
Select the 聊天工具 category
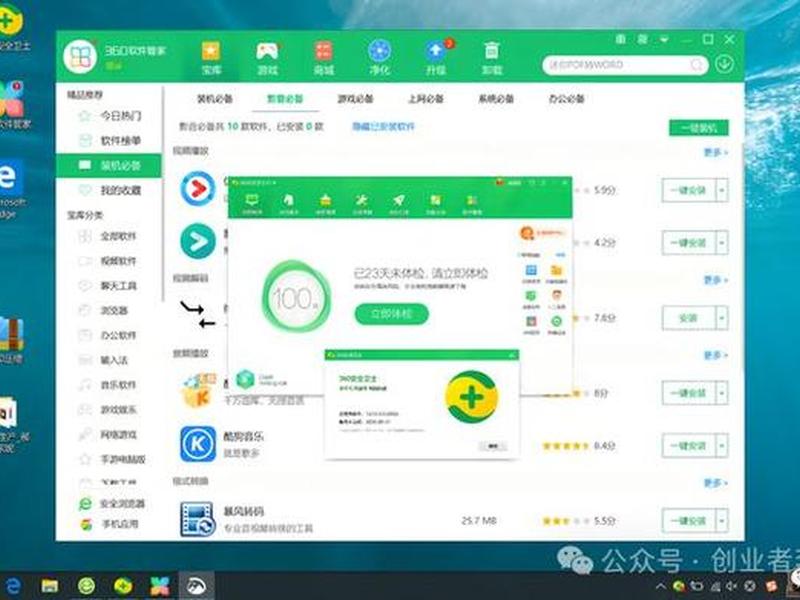[107, 286]
